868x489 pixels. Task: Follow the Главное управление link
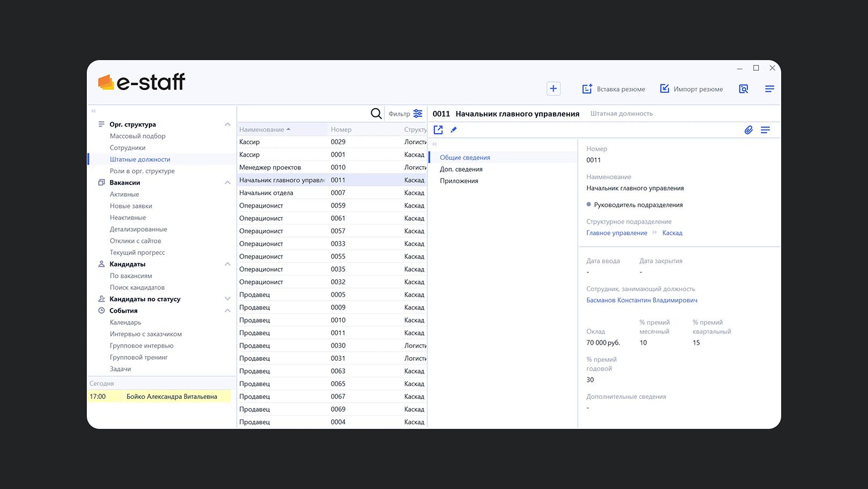617,233
